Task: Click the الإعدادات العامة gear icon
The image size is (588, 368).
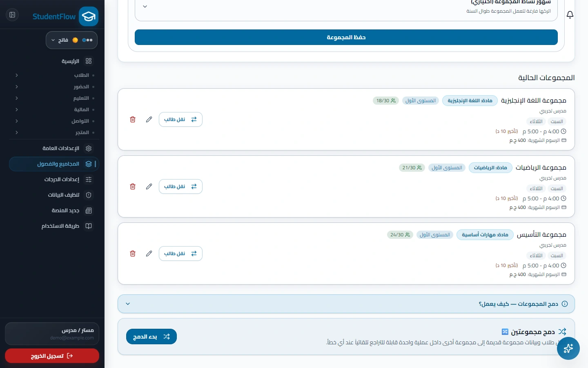Action: coord(89,148)
